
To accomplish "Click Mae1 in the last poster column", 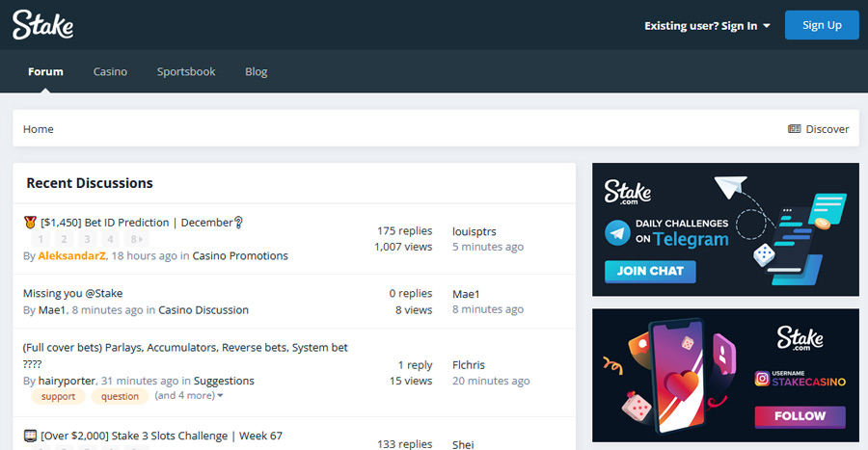I will pos(466,294).
